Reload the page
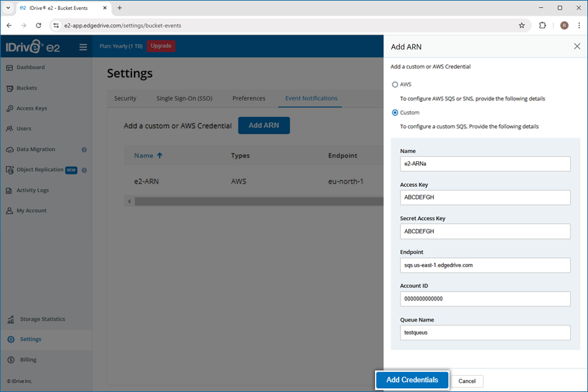Screen dimensions: 588x392 pos(39,25)
